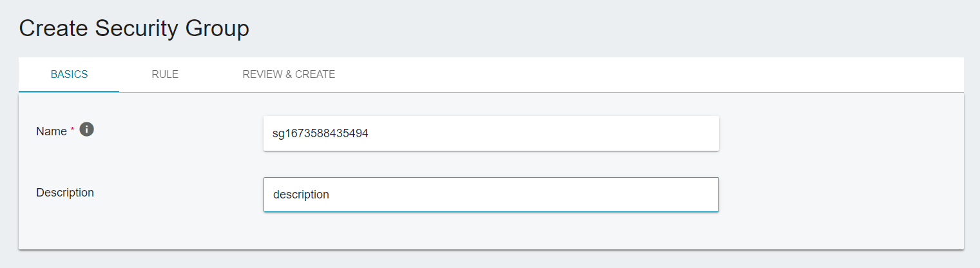Click the empty panel area below Description
980x268 pixels.
click(x=491, y=231)
